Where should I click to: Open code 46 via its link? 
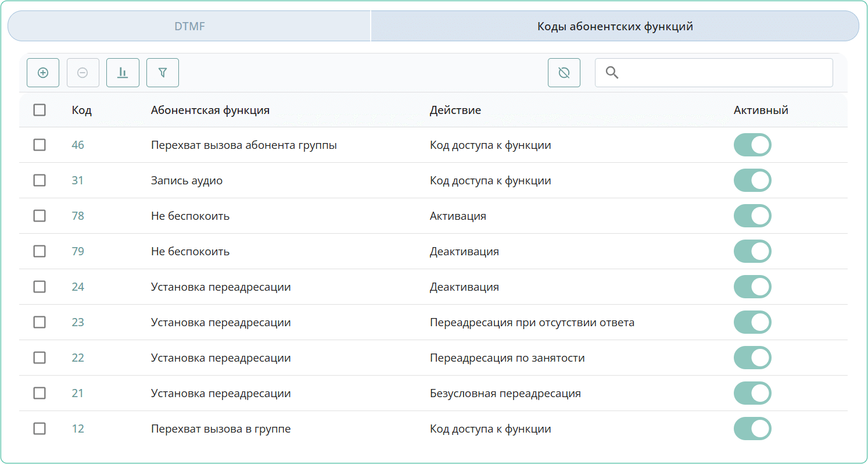(78, 145)
